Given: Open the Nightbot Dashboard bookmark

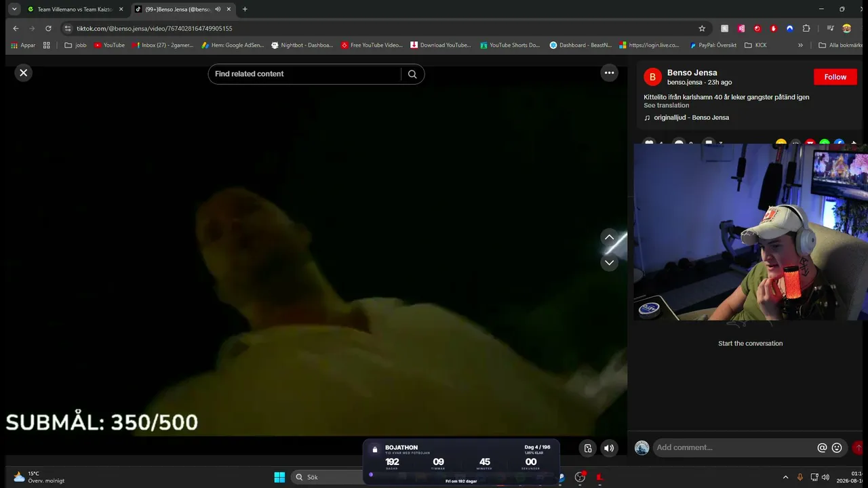Looking at the screenshot, I should coord(302,45).
